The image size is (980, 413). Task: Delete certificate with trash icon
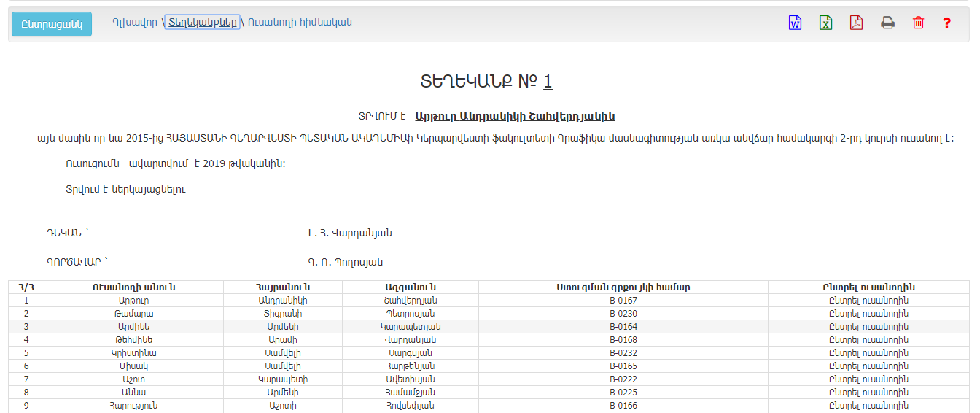pyautogui.click(x=918, y=23)
